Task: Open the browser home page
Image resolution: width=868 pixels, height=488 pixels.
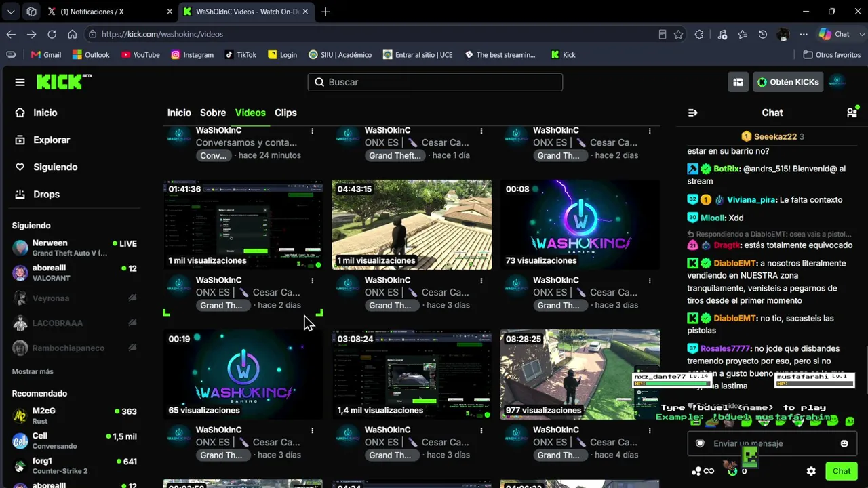Action: point(72,34)
